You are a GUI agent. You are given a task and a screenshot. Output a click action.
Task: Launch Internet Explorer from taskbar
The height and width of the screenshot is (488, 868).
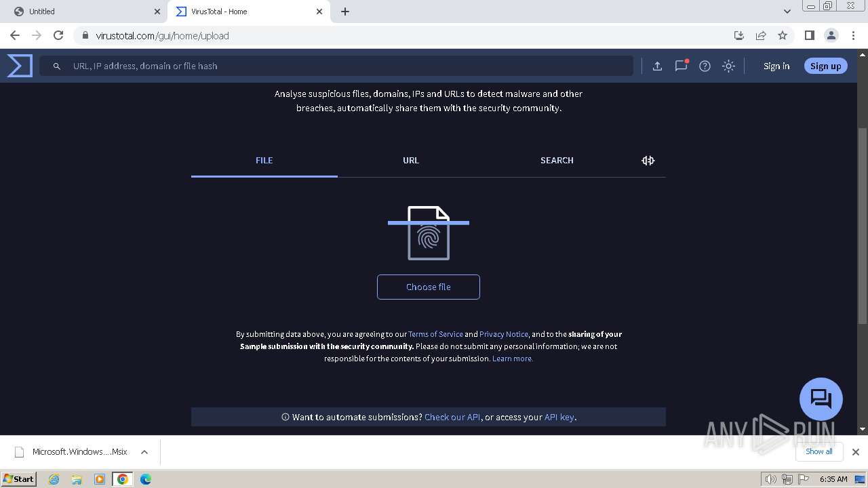pyautogui.click(x=54, y=479)
